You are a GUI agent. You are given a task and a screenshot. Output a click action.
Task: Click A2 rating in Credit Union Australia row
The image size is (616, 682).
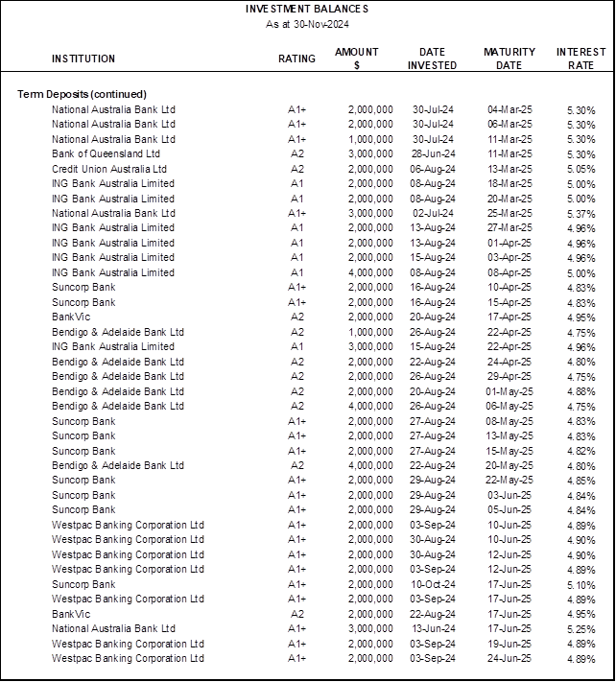[297, 169]
